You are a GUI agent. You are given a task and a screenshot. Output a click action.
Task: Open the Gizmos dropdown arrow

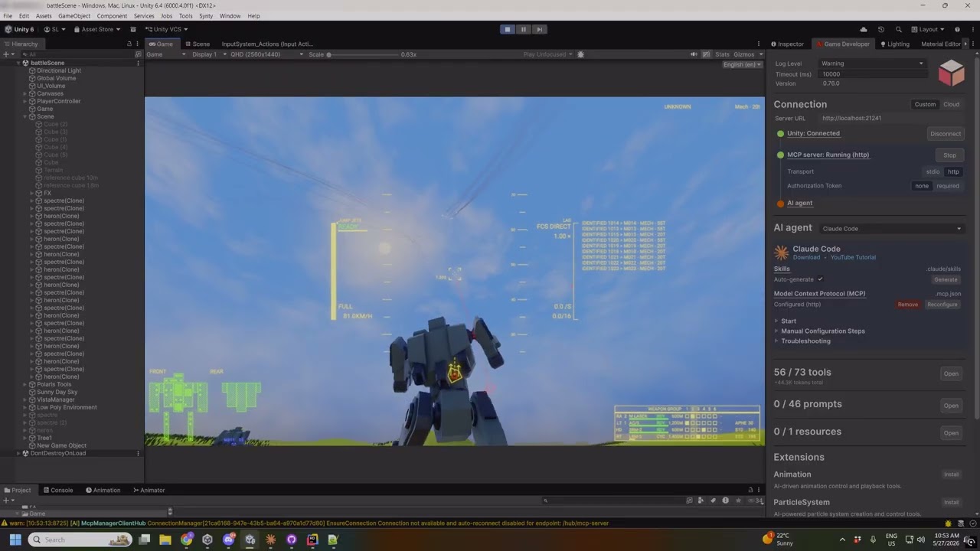point(759,54)
